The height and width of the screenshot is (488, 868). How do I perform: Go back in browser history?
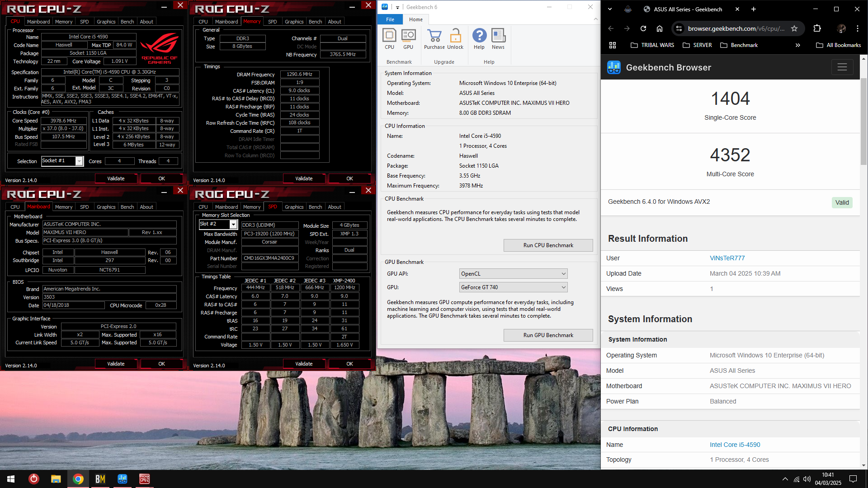click(611, 28)
